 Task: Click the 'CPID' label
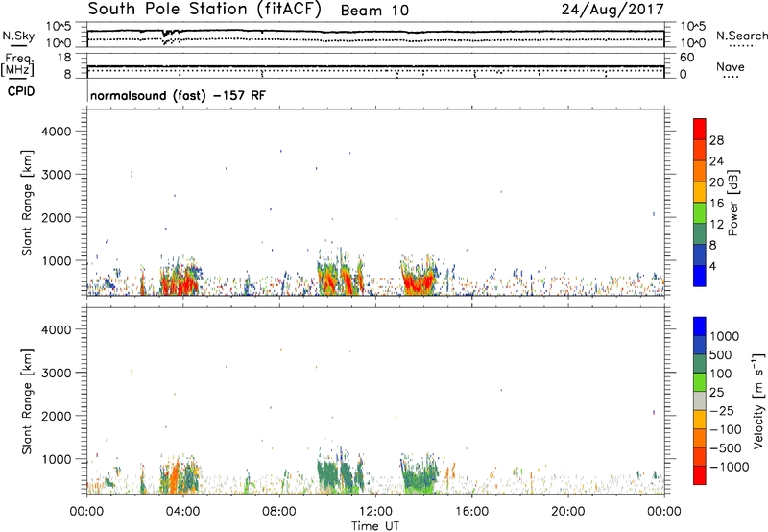[x=21, y=91]
